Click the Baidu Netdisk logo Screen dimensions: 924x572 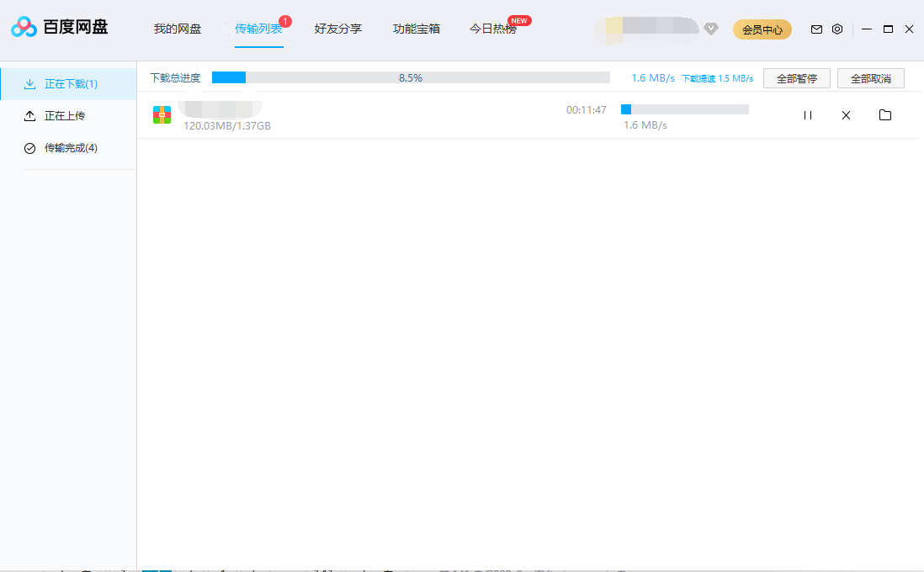tap(59, 28)
